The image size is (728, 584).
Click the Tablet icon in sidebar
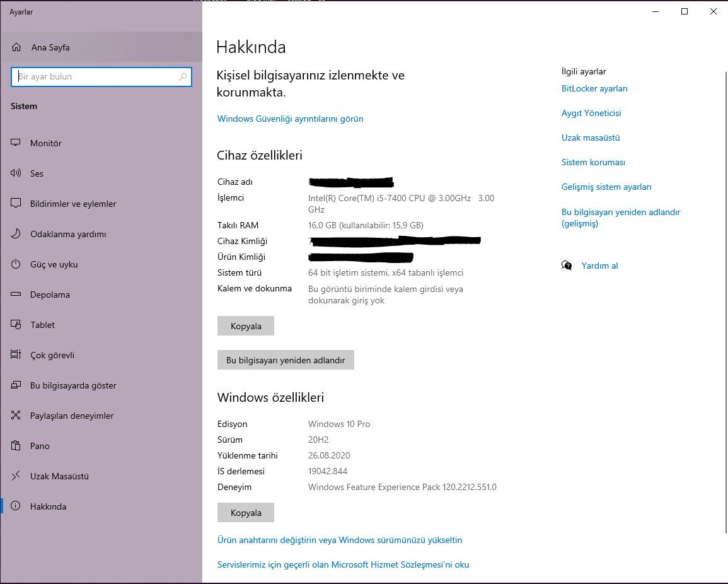[x=16, y=324]
